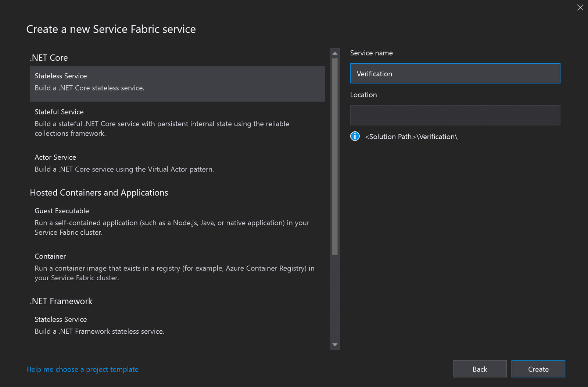This screenshot has height=387, width=588.
Task: Click the .NET Framework section heading
Action: click(61, 301)
